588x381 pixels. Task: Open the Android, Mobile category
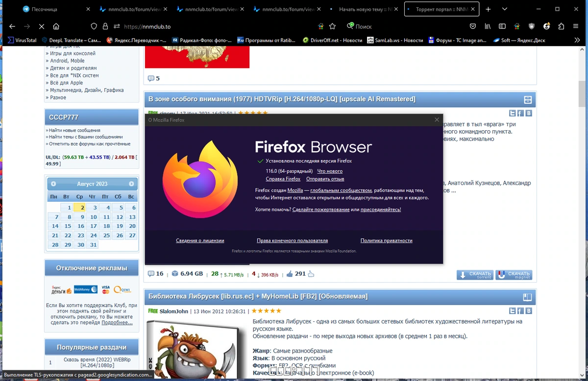click(x=67, y=61)
